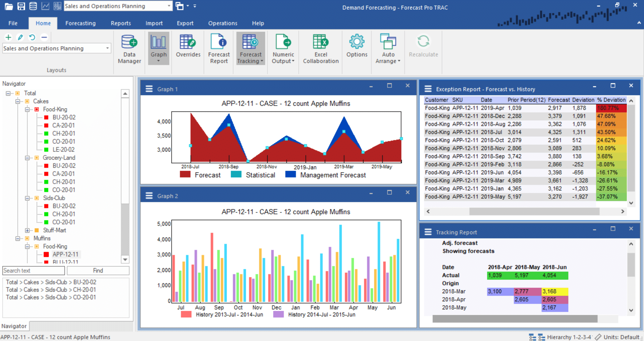644x341 pixels.
Task: Click the Save icon in the quick access toolbar
Action: pyautogui.click(x=21, y=6)
